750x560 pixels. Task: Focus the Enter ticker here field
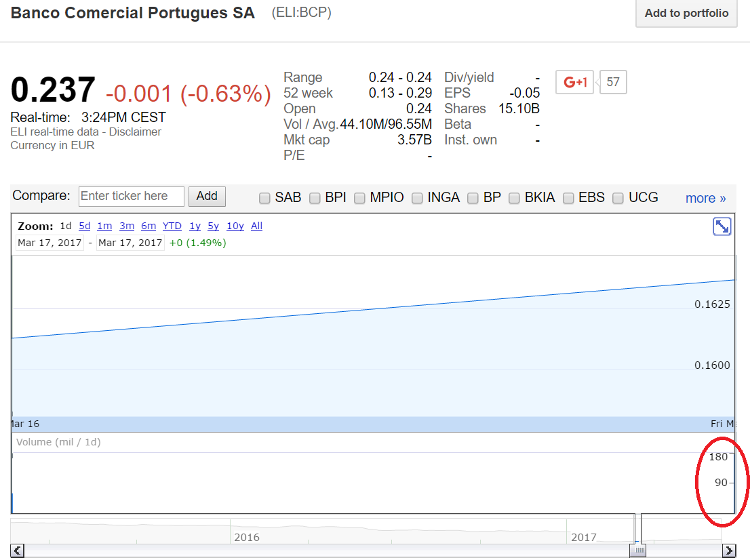tap(132, 197)
